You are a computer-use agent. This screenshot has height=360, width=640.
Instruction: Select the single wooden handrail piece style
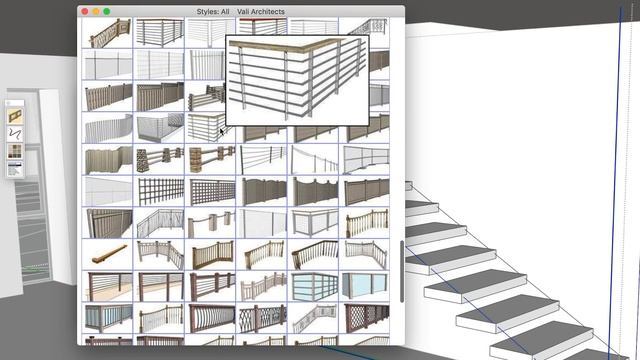pos(108,255)
